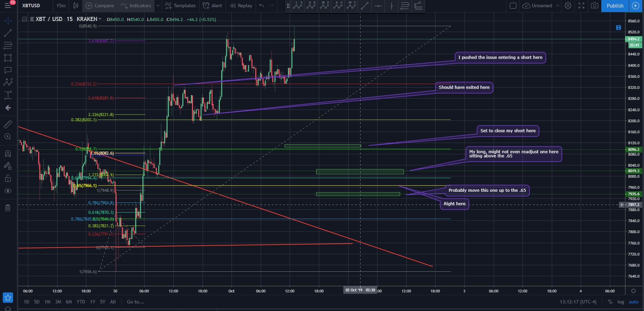Open the favorites star panel

(x=8, y=298)
